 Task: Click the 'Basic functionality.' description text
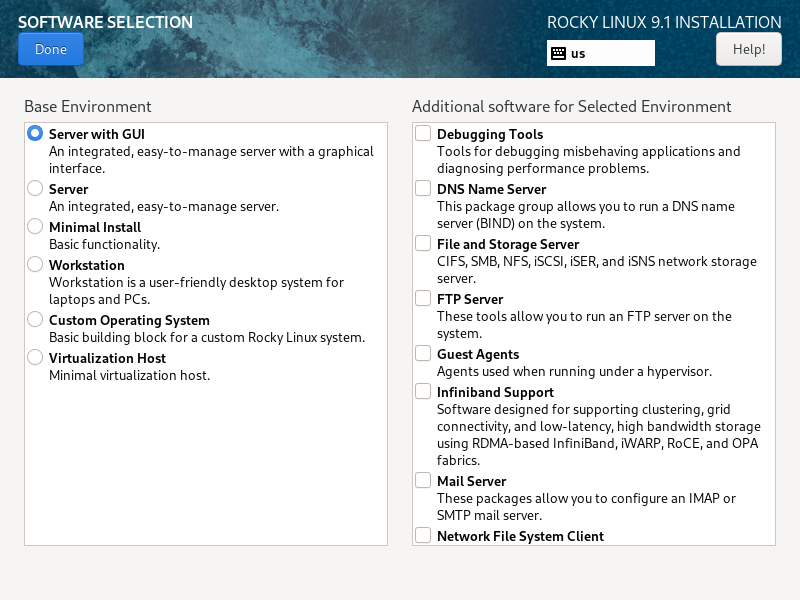click(x=105, y=244)
